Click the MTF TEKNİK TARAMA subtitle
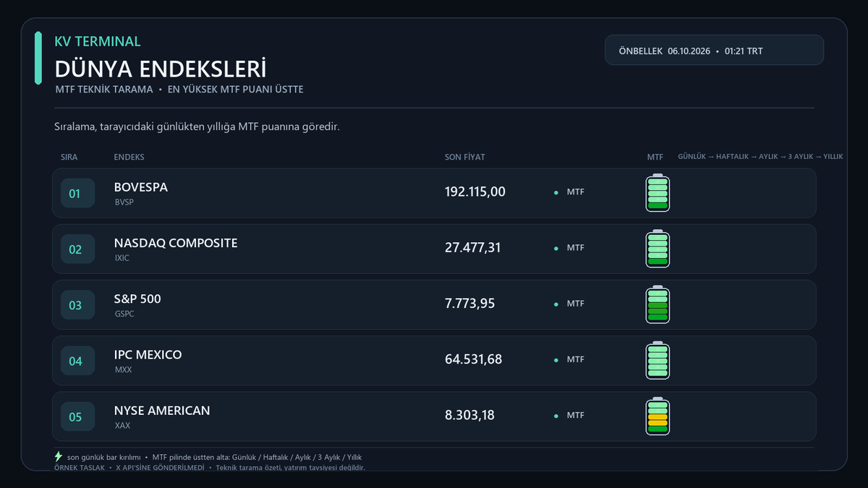Image resolution: width=868 pixels, height=488 pixels. click(x=104, y=90)
